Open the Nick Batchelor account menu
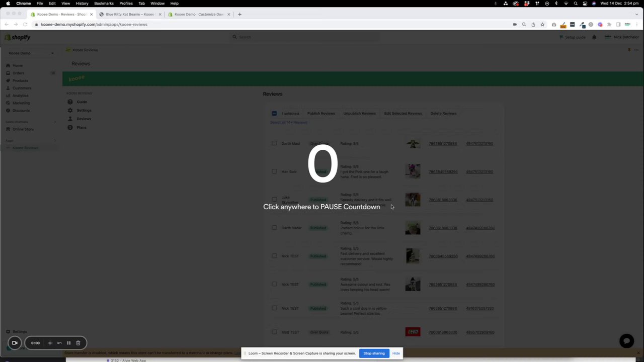Viewport: 644px width, 362px height. (x=622, y=37)
